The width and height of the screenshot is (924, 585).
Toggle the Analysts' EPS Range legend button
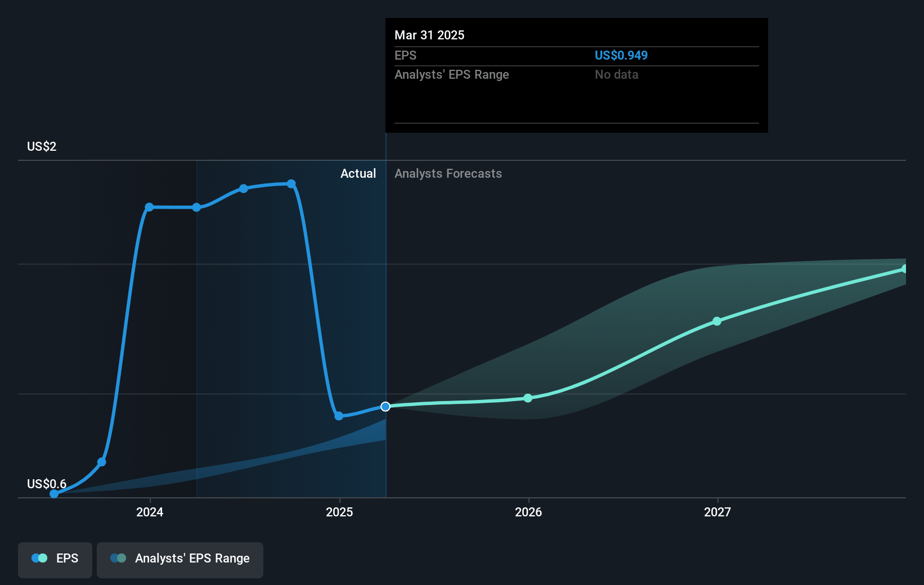click(x=180, y=560)
